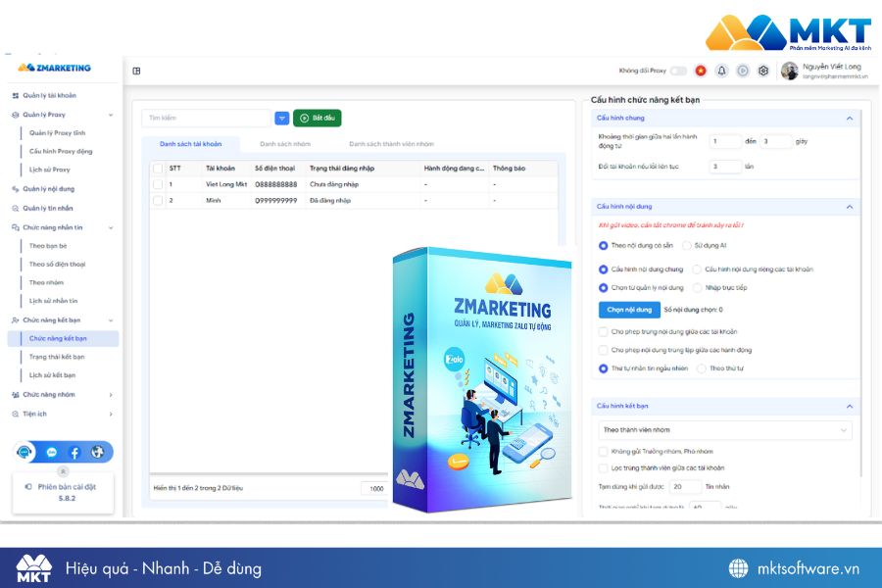Check the Viet Long Mkt row checkbox
This screenshot has height=588, width=882.
pyautogui.click(x=158, y=184)
